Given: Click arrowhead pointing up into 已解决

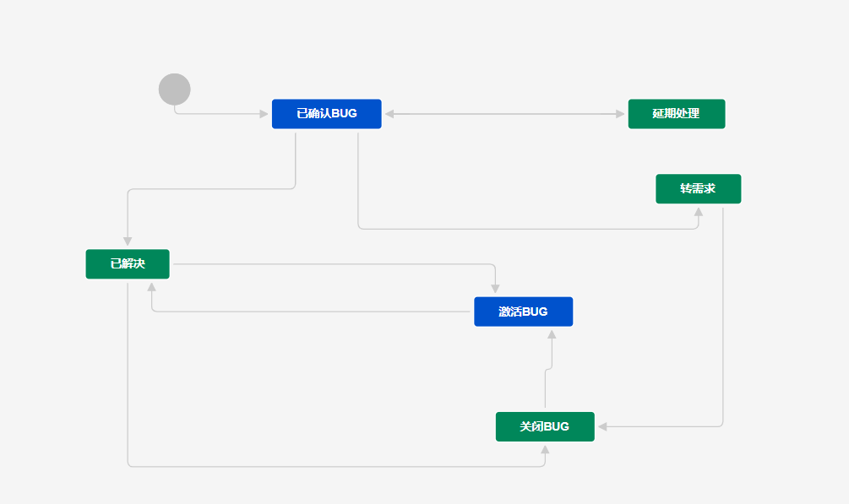Looking at the screenshot, I should (151, 287).
